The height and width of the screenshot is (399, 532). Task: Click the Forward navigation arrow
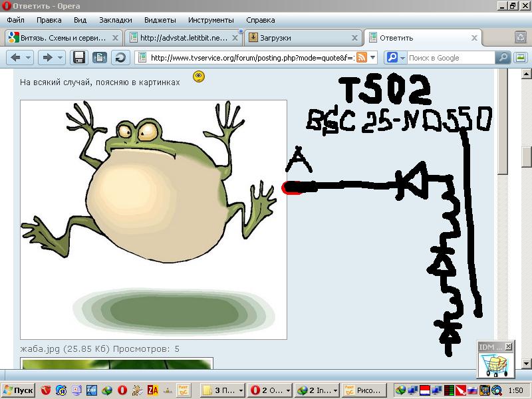[47, 58]
